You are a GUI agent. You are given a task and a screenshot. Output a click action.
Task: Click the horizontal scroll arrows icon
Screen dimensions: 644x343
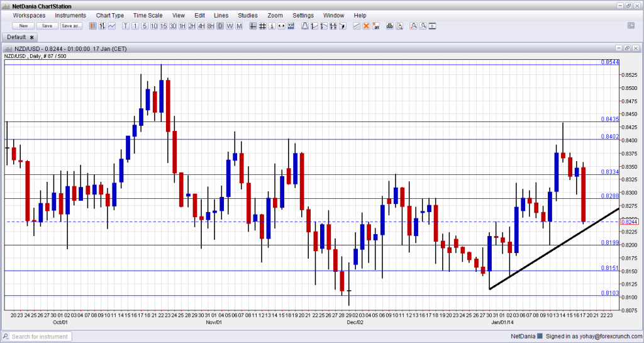(281, 26)
